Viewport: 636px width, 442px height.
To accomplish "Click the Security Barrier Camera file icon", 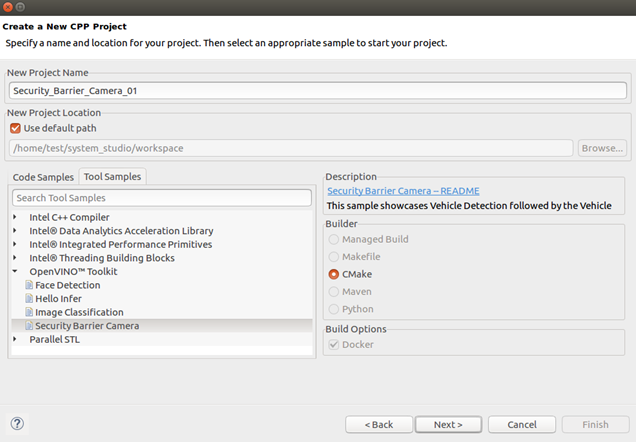I will pyautogui.click(x=29, y=326).
